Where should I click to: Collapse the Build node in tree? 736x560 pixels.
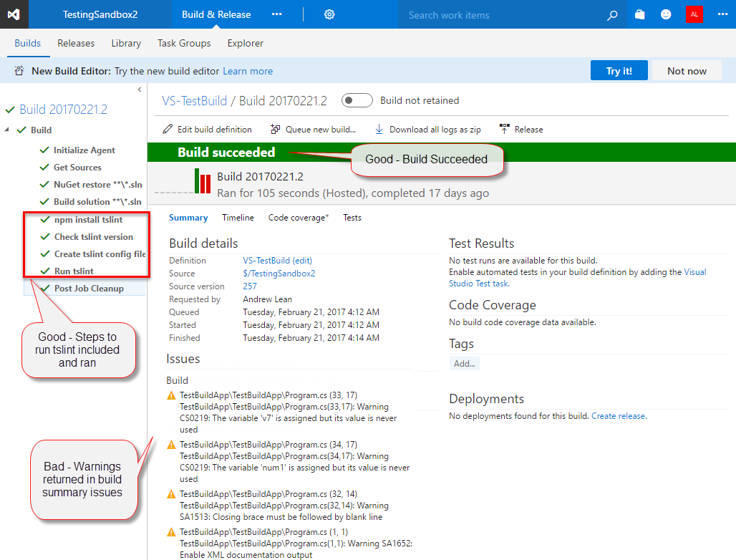[8, 130]
